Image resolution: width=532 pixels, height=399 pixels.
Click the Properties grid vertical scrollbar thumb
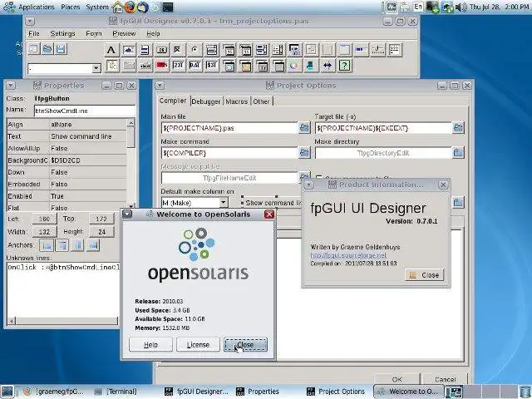coord(131,137)
